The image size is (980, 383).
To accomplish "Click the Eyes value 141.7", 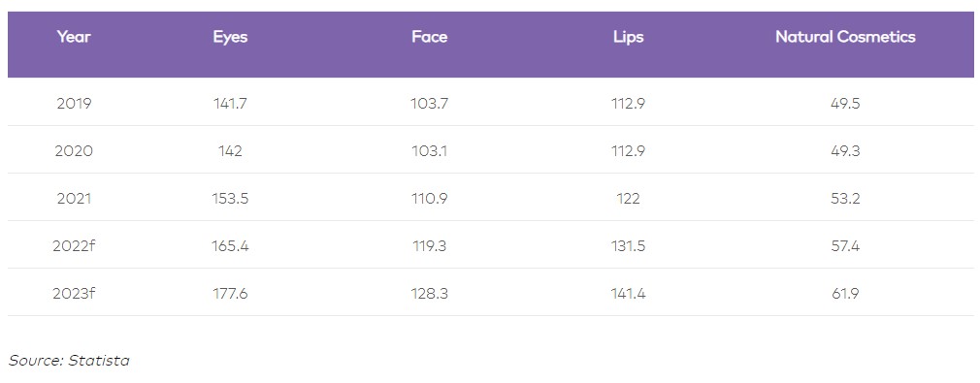I will coord(230,103).
